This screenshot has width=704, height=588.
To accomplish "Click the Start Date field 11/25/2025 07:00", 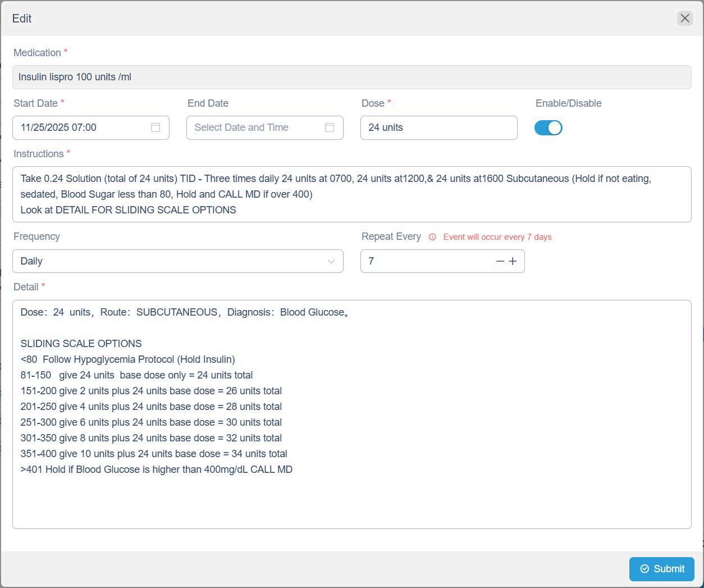I will click(x=81, y=127).
